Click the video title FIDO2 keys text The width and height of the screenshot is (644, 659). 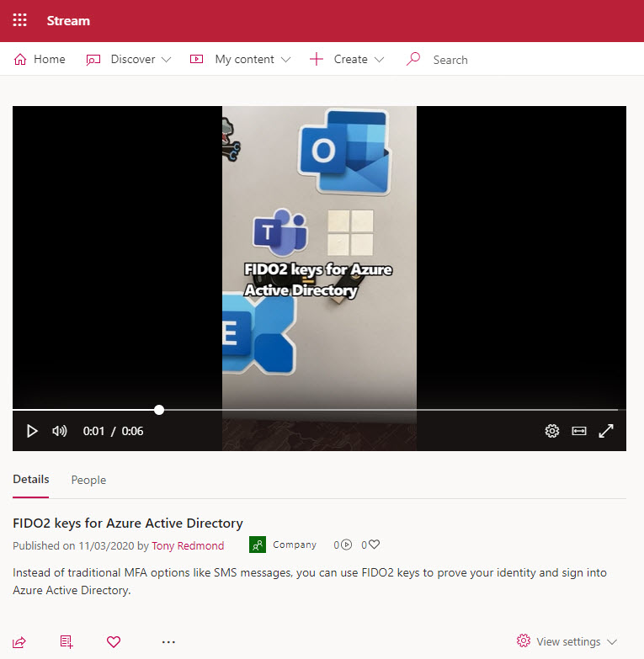click(128, 523)
